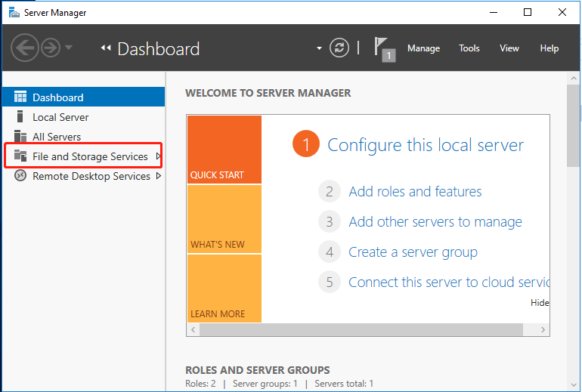Click the back navigation arrow icon
Image resolution: width=582 pixels, height=392 pixels.
pyautogui.click(x=25, y=48)
